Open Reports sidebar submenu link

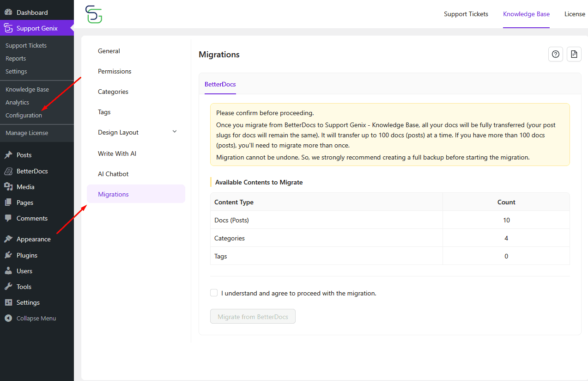point(16,58)
